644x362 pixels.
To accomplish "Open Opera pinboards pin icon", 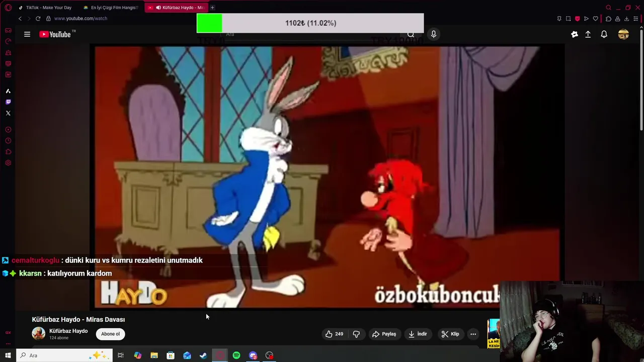I will 559,19.
